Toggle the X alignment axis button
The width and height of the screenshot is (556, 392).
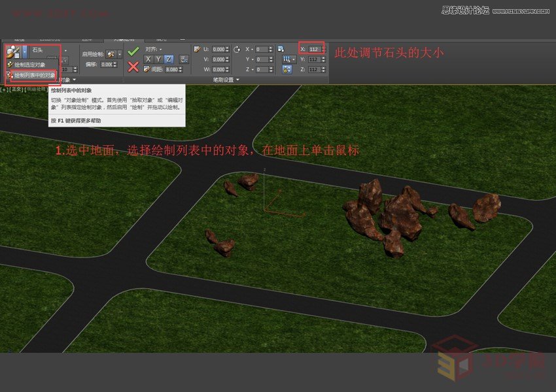coord(148,60)
